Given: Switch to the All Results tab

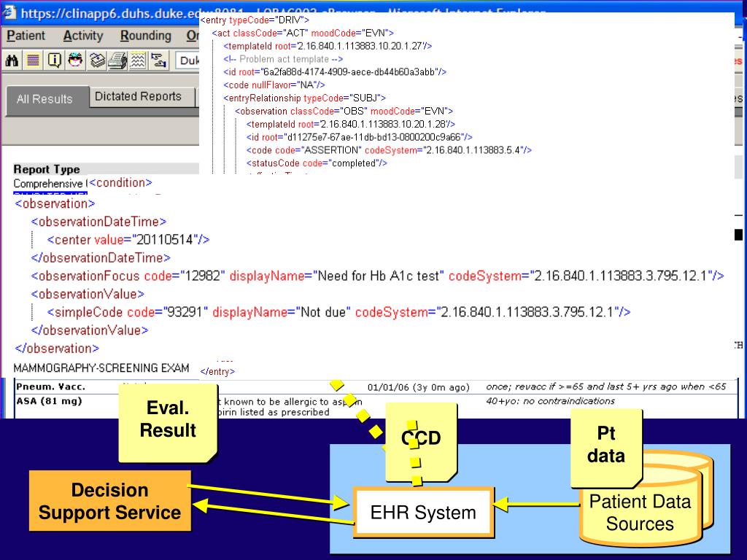Looking at the screenshot, I should 47,100.
